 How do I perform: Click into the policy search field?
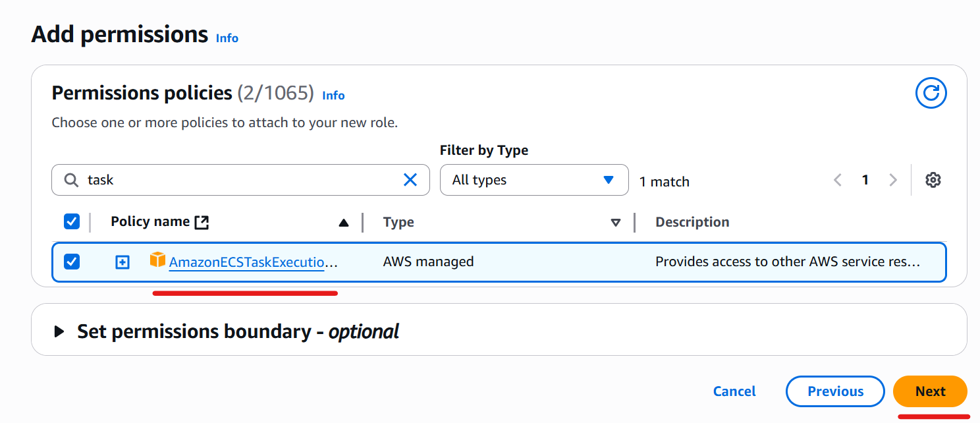tap(241, 180)
